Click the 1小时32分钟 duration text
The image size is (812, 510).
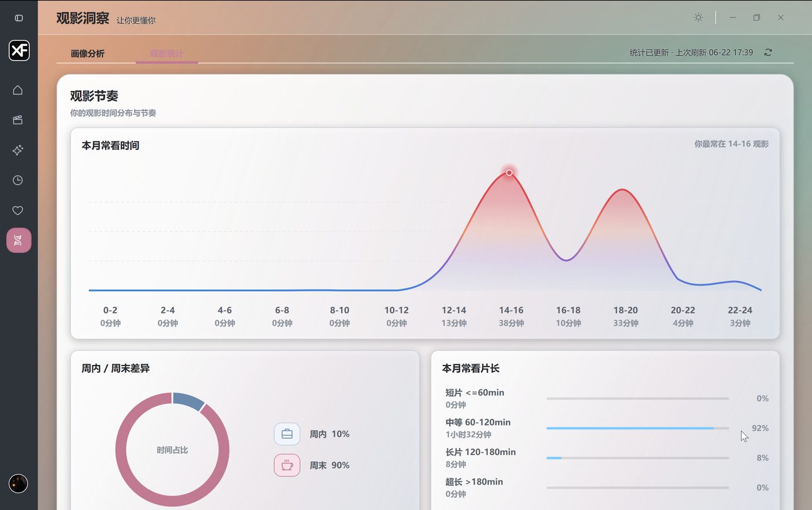tap(468, 435)
